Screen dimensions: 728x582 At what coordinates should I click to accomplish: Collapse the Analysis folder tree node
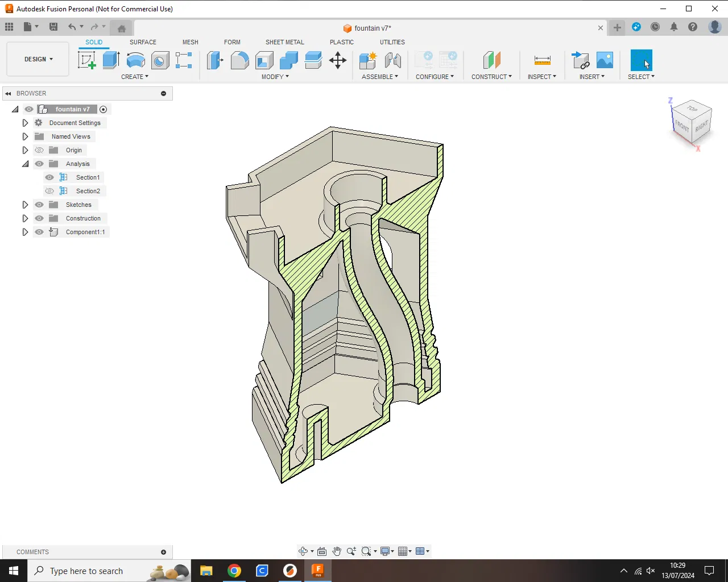tap(25, 164)
